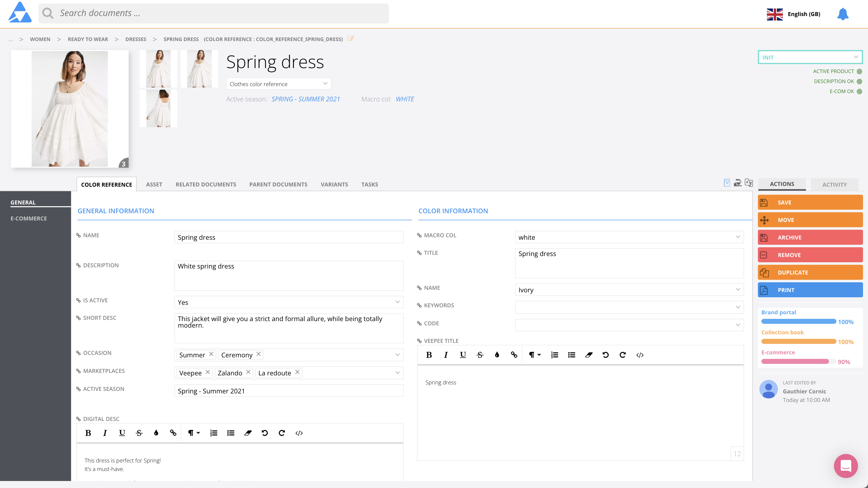This screenshot has height=488, width=868.
Task: Insert ordered list in Digital desc editor
Action: point(214,433)
